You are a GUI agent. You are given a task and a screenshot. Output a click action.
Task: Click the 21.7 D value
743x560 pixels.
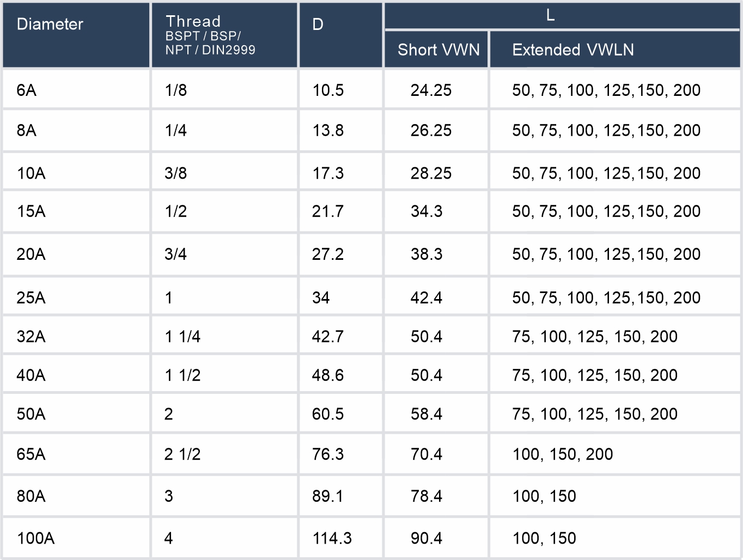pyautogui.click(x=327, y=211)
